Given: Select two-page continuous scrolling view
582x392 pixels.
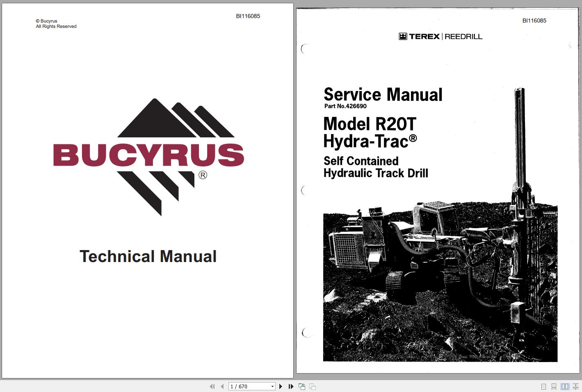Looking at the screenshot, I should (575, 386).
